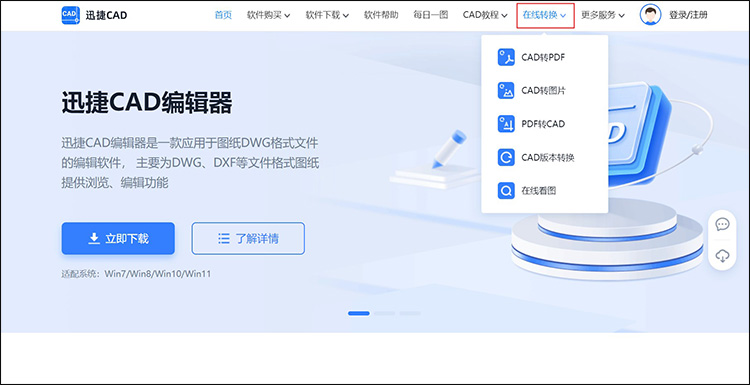Expand the 软件购买 dropdown menu

point(268,15)
